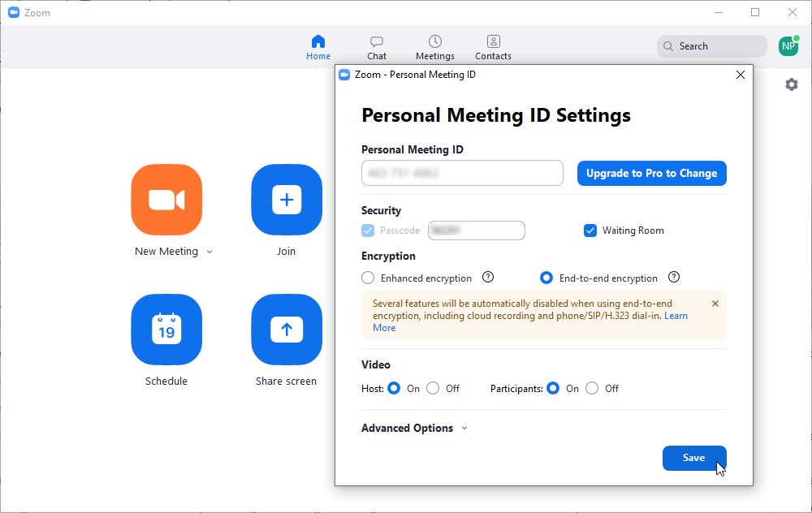
Task: Open the Schedule calendar icon
Action: 166,330
